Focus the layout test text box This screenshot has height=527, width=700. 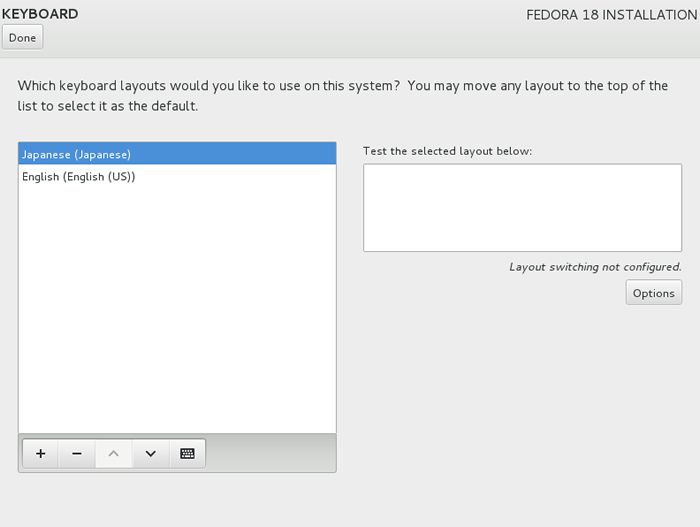tap(522, 208)
